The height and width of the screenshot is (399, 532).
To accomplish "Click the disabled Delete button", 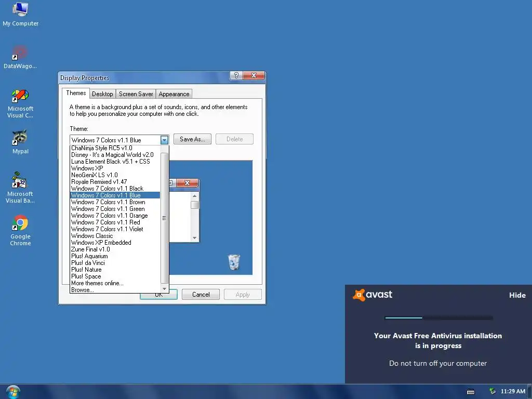I will (x=234, y=139).
